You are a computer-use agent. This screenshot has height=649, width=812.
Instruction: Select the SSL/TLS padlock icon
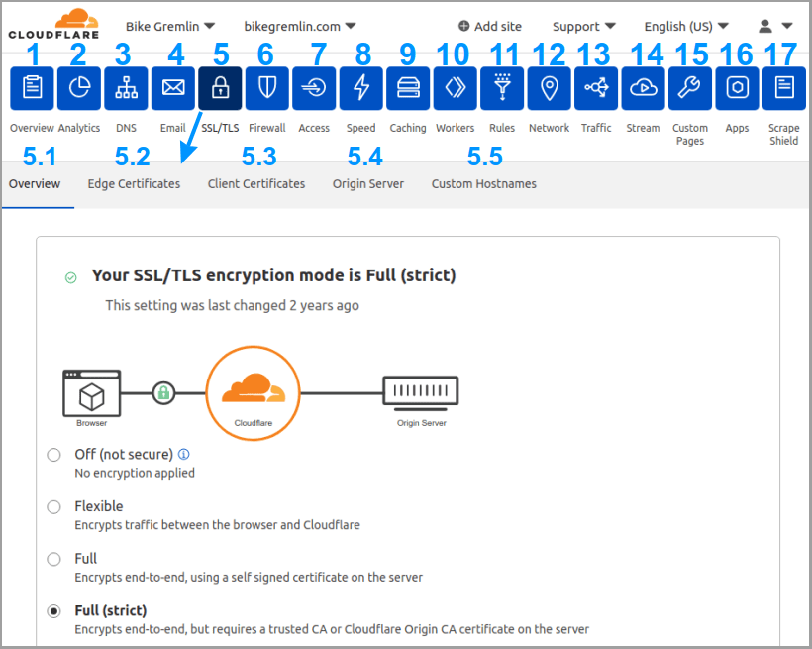(220, 88)
